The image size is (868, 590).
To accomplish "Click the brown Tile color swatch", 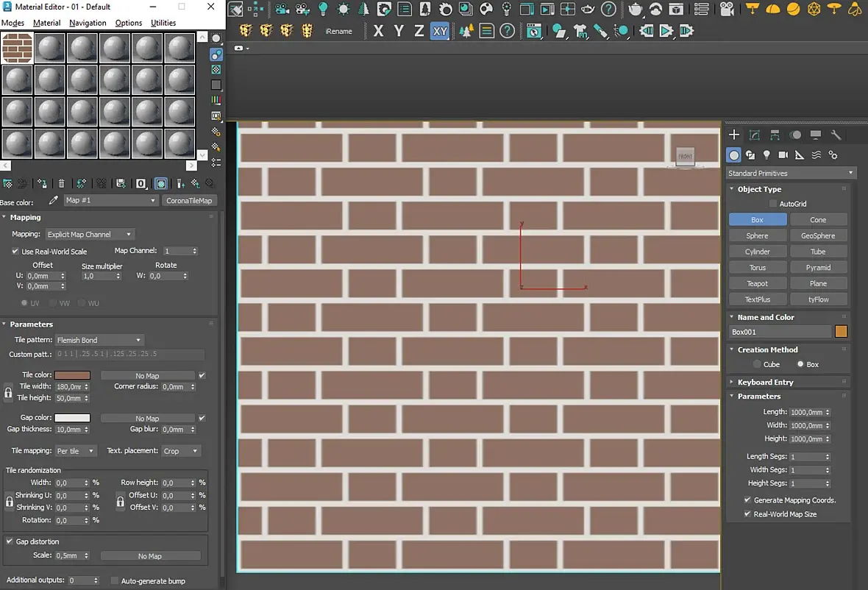I will [x=72, y=376].
